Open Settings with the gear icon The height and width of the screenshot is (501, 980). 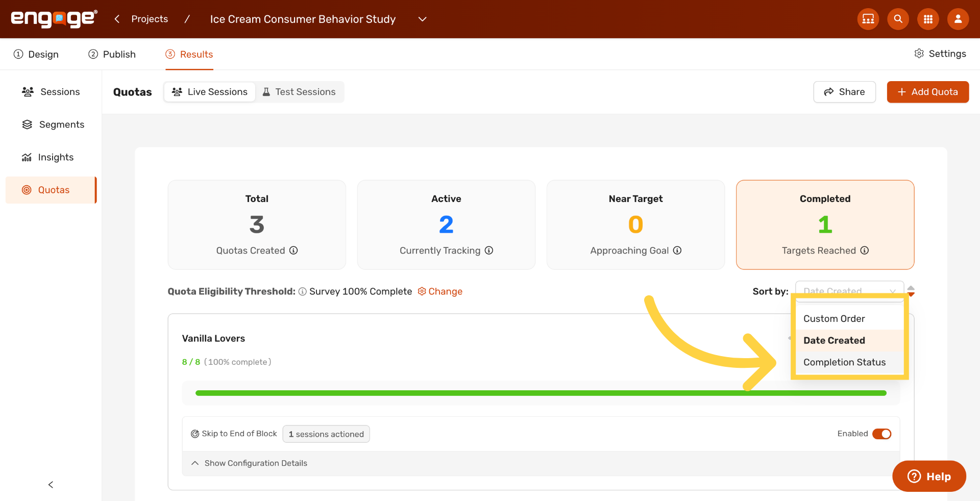pyautogui.click(x=940, y=54)
